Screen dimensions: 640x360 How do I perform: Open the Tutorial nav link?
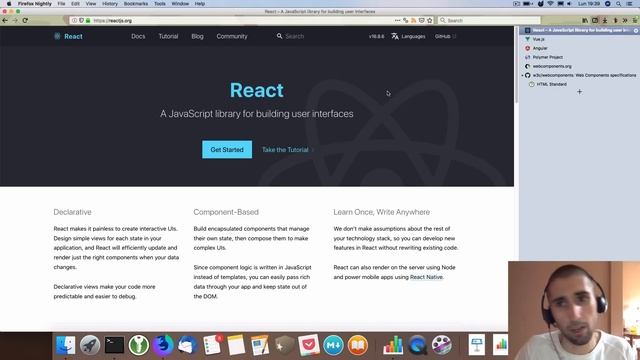point(168,36)
